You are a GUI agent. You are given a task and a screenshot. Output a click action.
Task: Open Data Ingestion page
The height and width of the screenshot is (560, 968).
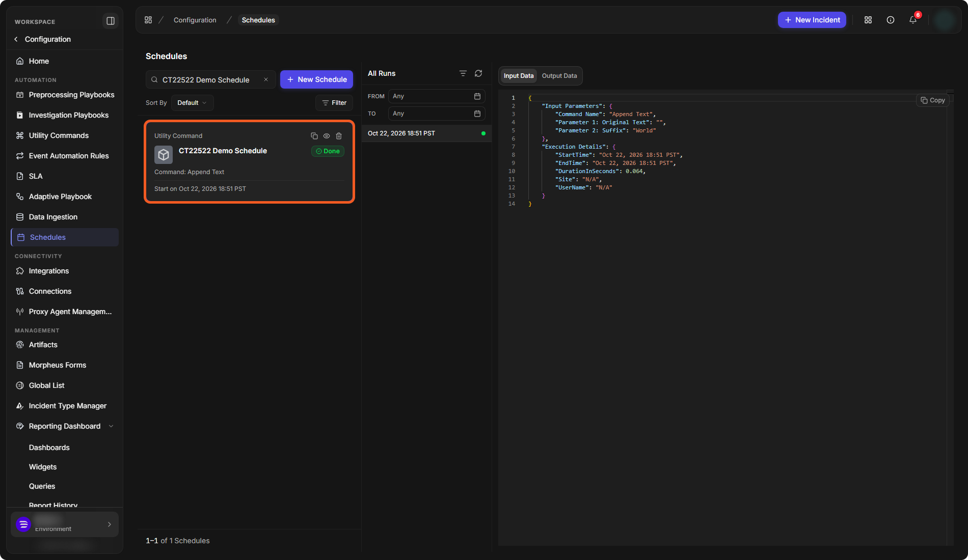pyautogui.click(x=65, y=217)
